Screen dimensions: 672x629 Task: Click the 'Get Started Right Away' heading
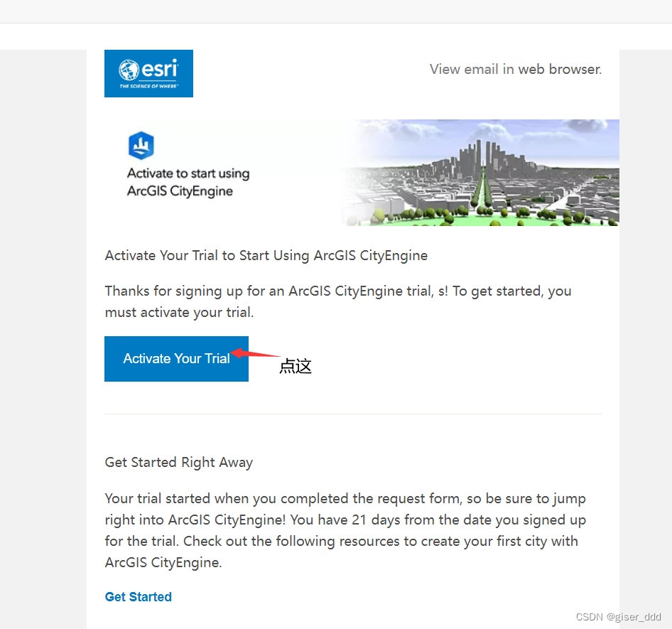(179, 462)
